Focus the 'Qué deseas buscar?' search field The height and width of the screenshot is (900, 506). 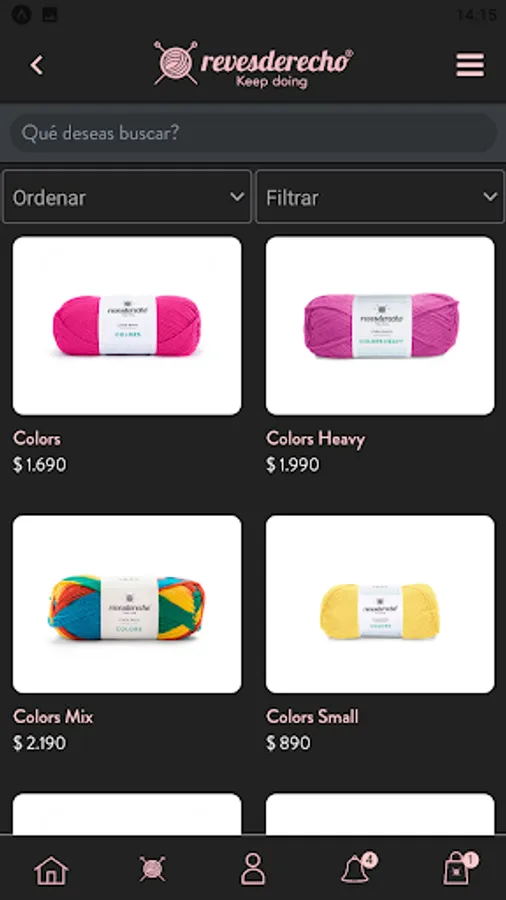coord(253,133)
